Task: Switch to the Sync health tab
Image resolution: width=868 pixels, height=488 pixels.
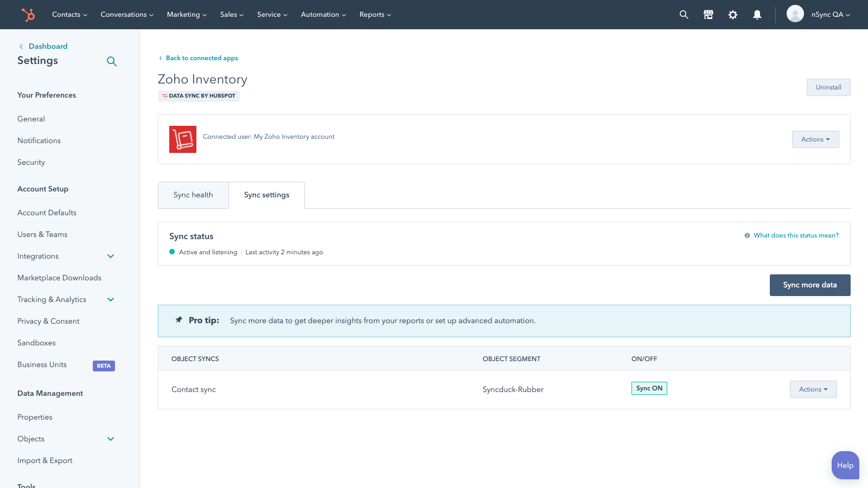Action: (193, 195)
